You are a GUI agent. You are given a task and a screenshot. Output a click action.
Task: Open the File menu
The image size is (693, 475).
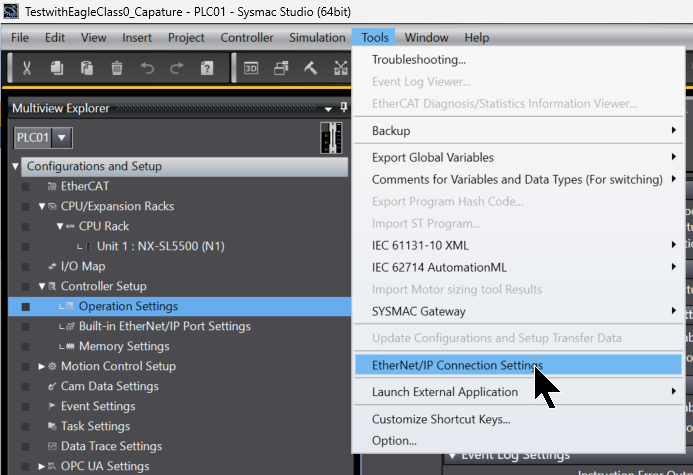[20, 38]
